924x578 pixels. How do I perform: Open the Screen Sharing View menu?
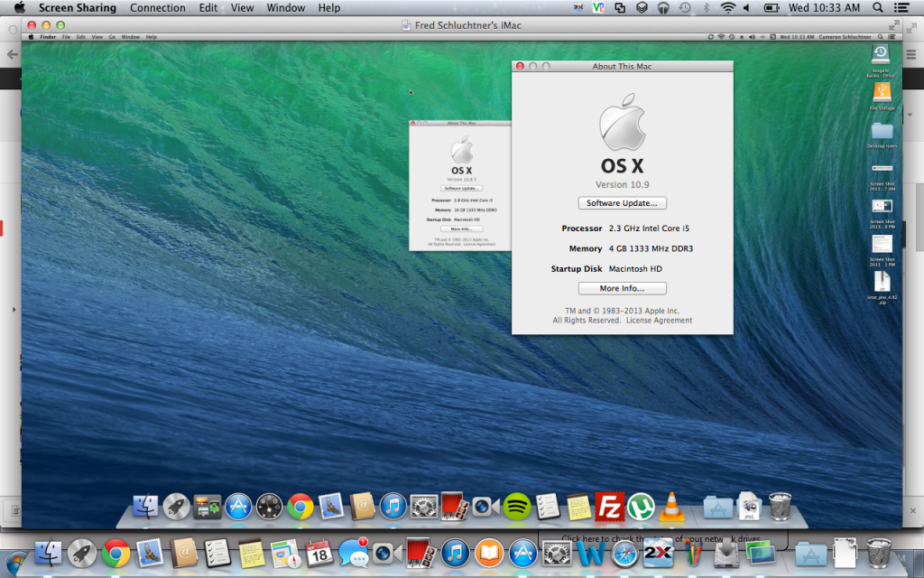(242, 8)
